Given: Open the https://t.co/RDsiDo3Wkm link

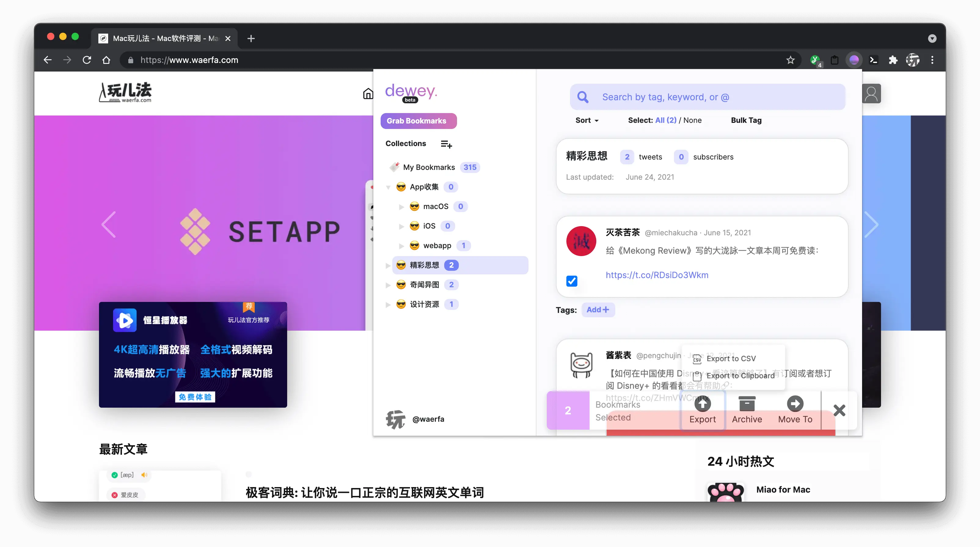Looking at the screenshot, I should click(657, 275).
